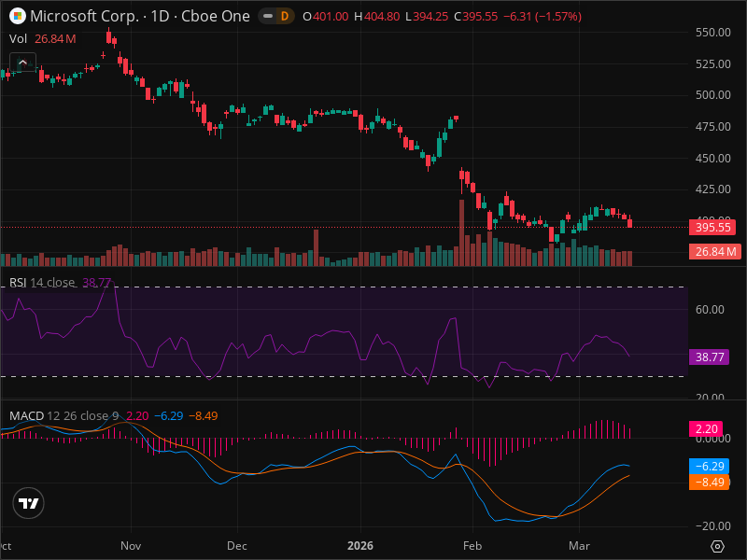Click the Nov label on time axis
Screen dimensions: 747x560
point(131,546)
